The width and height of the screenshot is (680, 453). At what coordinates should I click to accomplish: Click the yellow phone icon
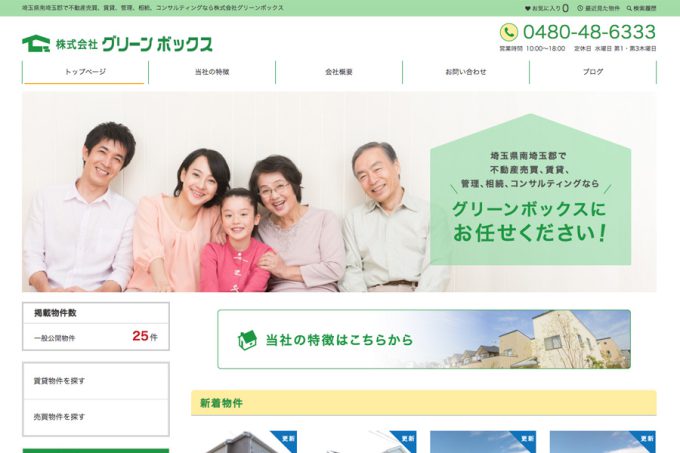pos(509,32)
